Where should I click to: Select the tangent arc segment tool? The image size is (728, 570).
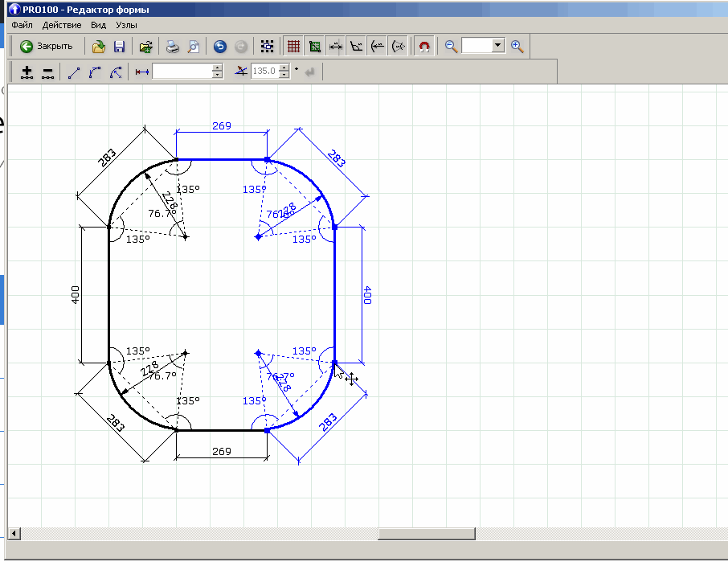(x=116, y=72)
